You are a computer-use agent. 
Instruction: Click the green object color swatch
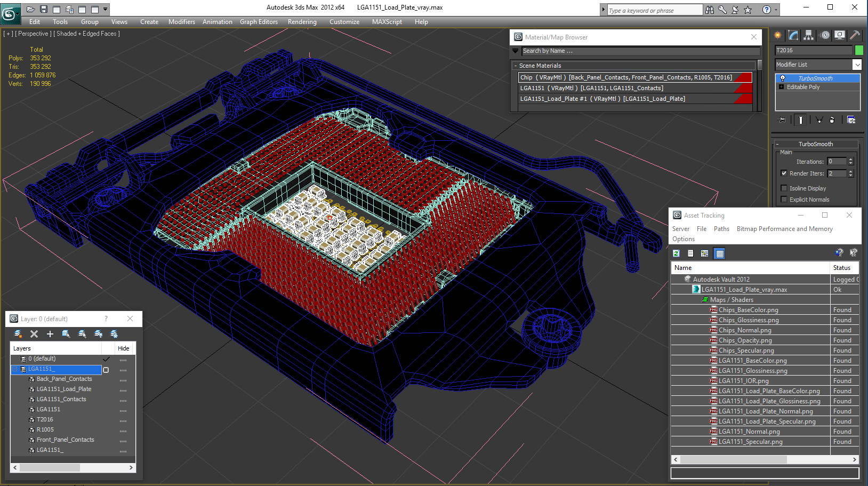[859, 50]
